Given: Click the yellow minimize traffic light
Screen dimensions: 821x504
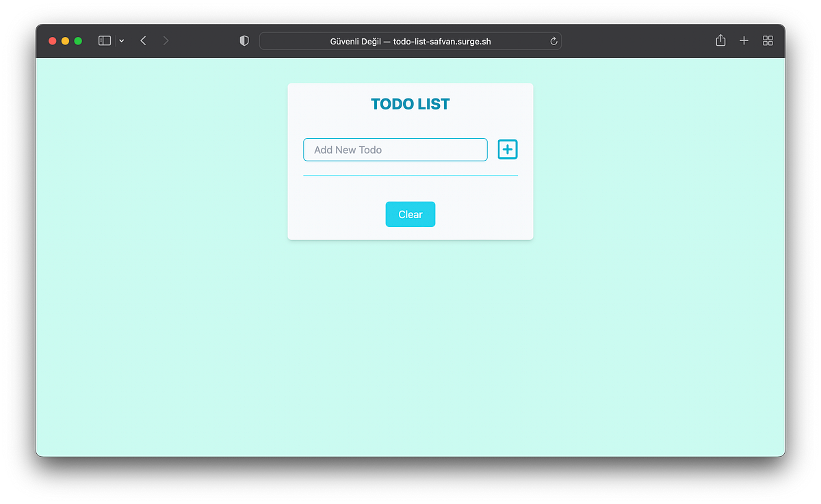Looking at the screenshot, I should click(x=65, y=40).
